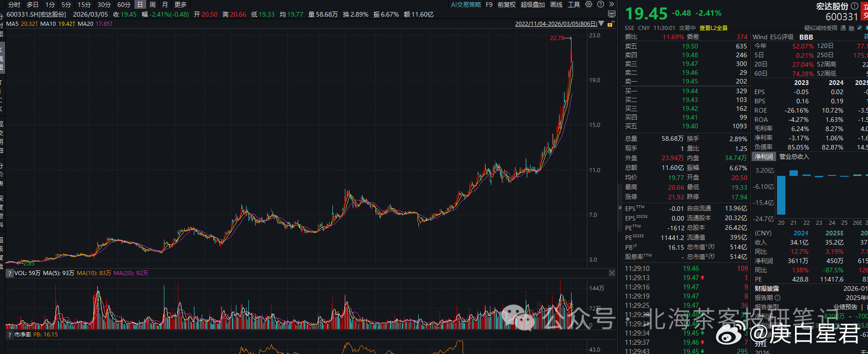
Task: Close the volume indicator panel
Action: coord(612,273)
